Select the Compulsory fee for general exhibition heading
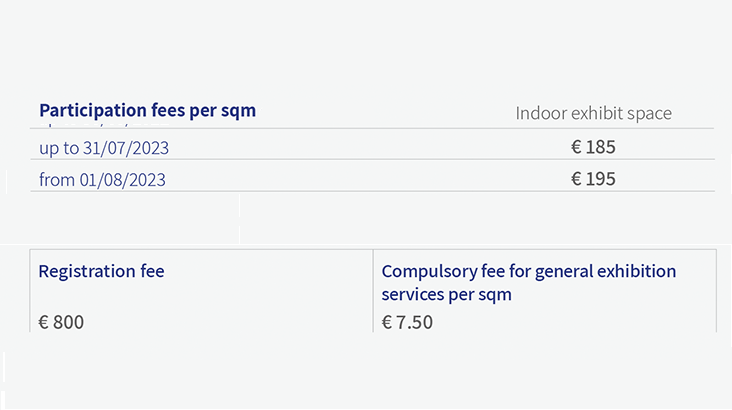The height and width of the screenshot is (410, 732). (x=528, y=271)
